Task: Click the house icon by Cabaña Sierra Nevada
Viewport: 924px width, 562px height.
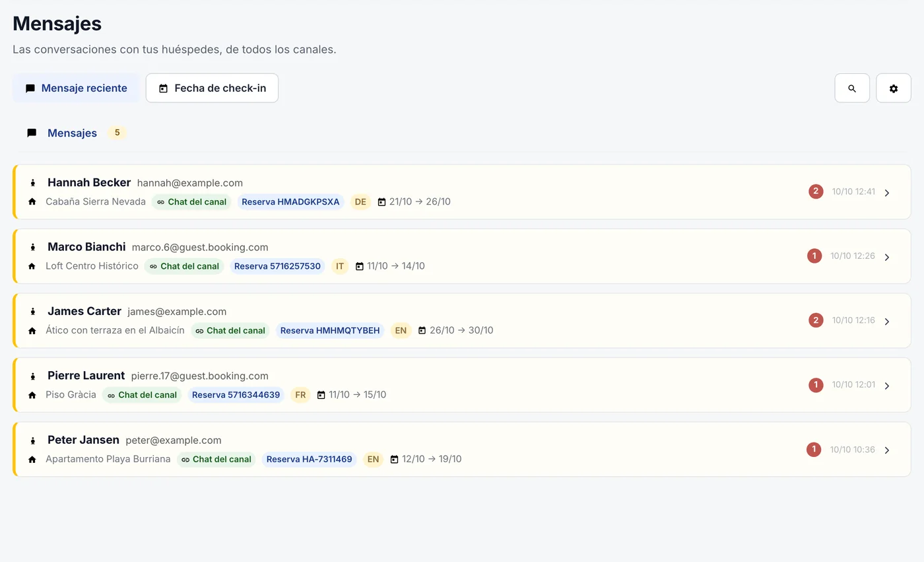Action: click(x=32, y=202)
